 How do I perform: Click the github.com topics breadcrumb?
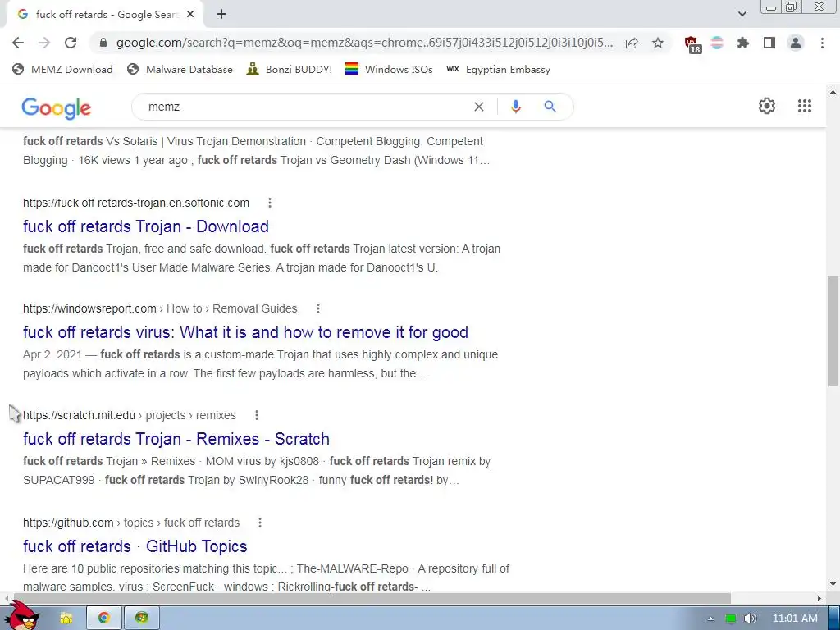[x=131, y=523]
